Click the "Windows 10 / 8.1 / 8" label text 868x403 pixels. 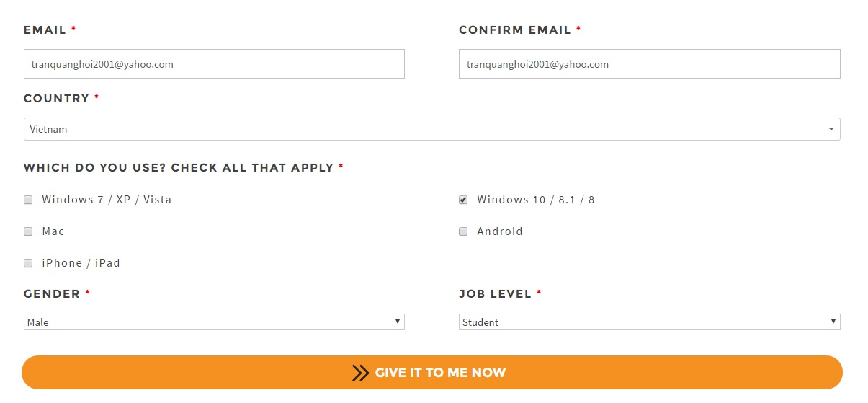[x=536, y=200]
